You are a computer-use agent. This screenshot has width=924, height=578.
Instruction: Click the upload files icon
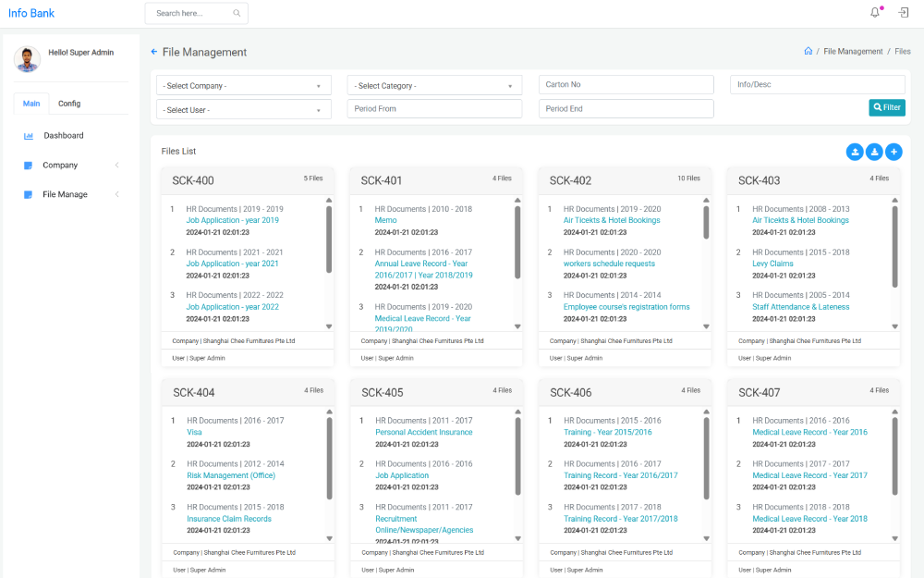tap(854, 152)
